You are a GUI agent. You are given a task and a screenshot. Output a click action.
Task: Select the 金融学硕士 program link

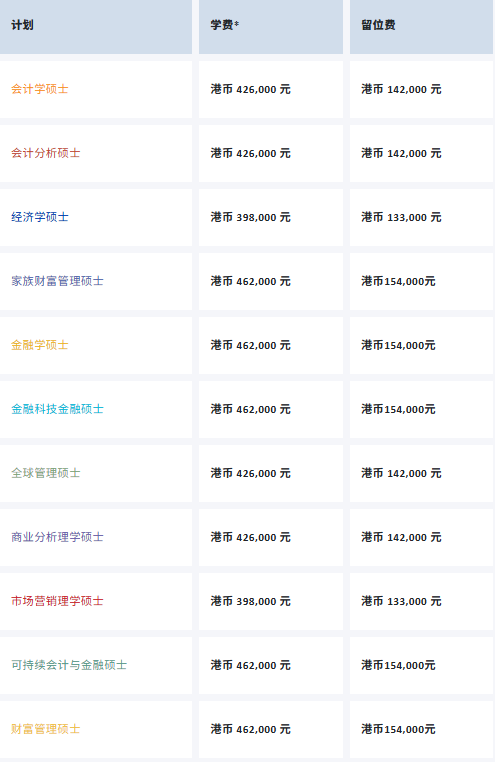(40, 345)
